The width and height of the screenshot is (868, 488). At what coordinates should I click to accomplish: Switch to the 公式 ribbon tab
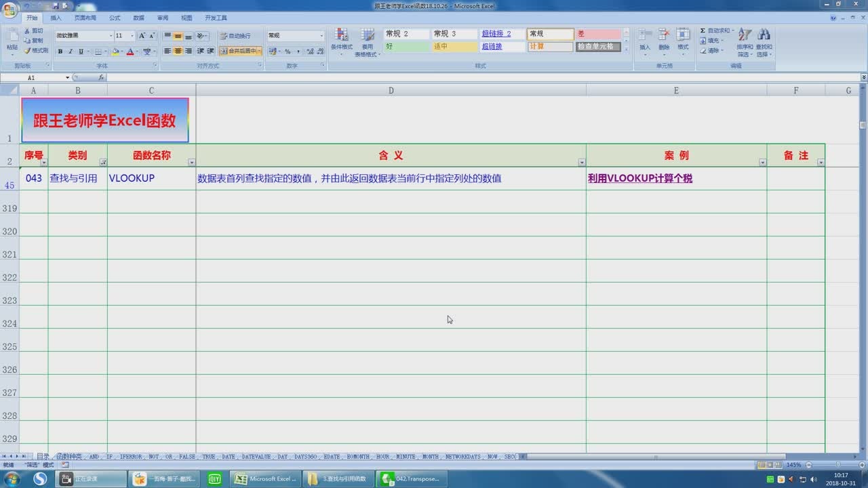click(115, 18)
